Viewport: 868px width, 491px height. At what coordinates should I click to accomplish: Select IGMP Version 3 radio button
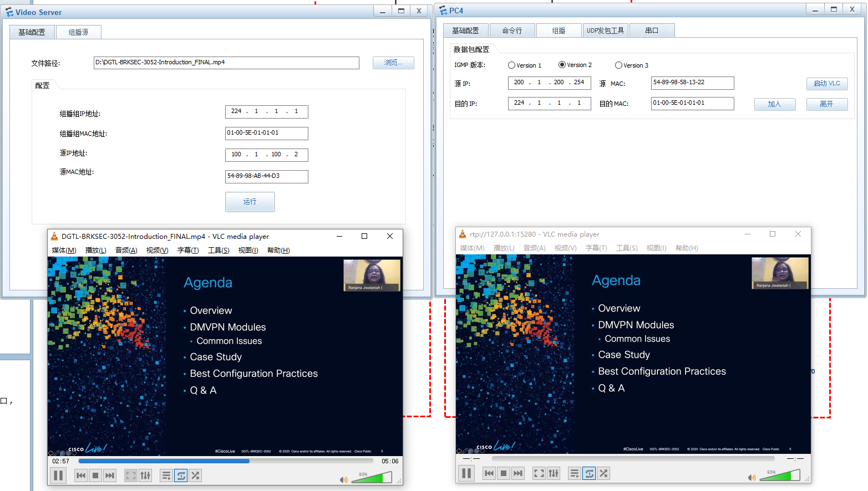click(618, 65)
